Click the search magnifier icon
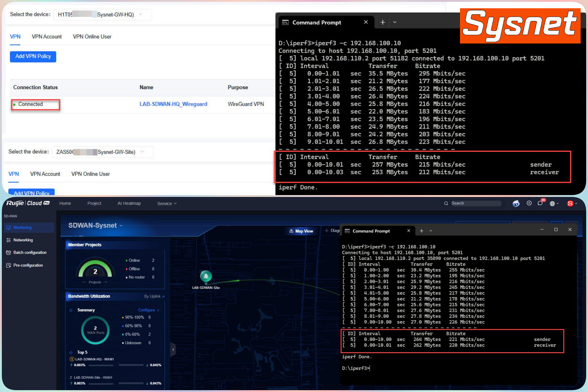Viewport: 588px width, 392px height. [x=446, y=203]
